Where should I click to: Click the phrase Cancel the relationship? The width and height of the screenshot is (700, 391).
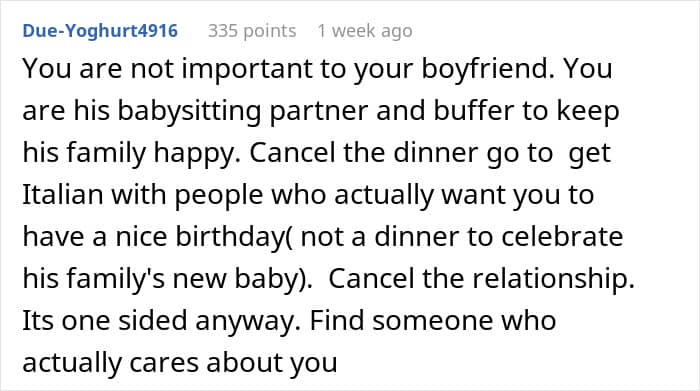[481, 279]
